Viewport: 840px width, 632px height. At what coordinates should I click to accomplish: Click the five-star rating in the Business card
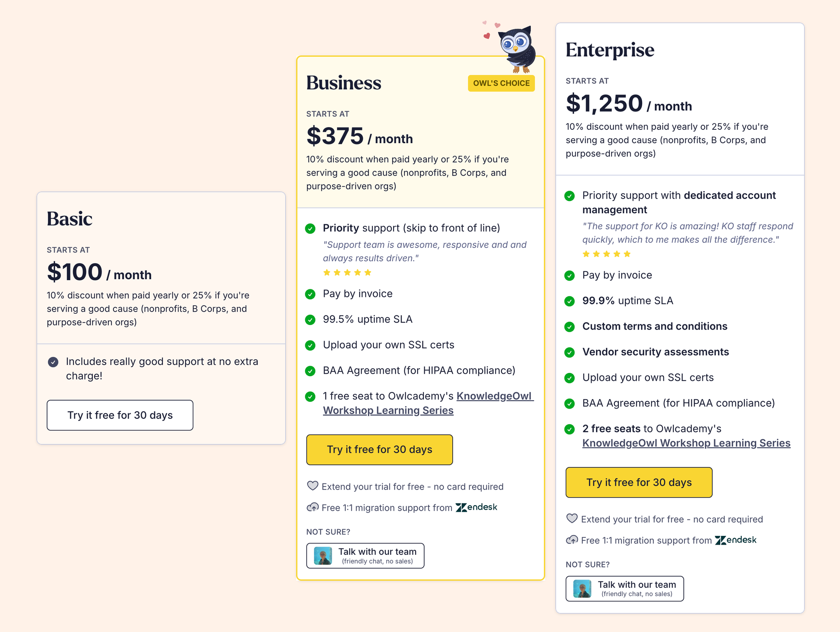(347, 272)
